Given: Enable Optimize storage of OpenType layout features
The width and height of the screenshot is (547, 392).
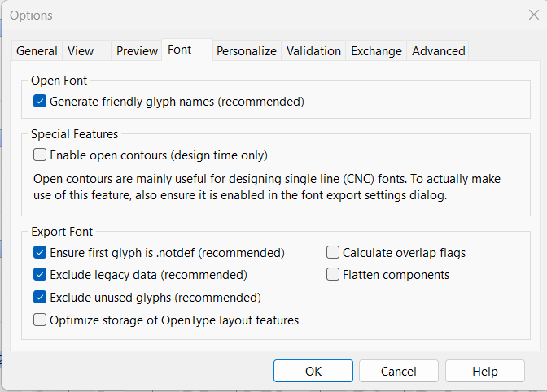Looking at the screenshot, I should (40, 320).
